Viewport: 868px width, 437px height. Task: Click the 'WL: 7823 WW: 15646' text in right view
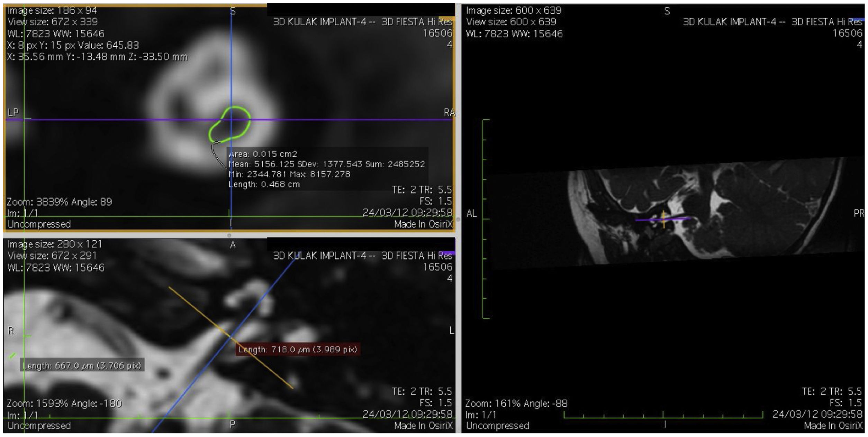pos(514,34)
